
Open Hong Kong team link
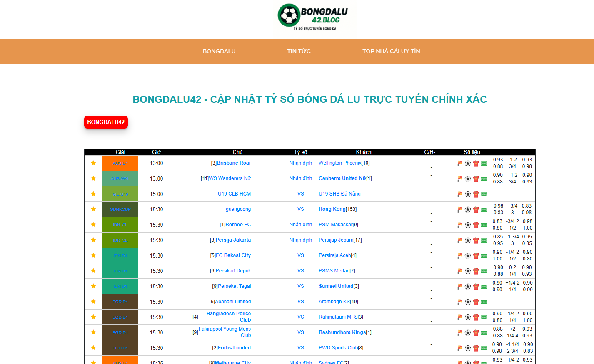click(332, 209)
